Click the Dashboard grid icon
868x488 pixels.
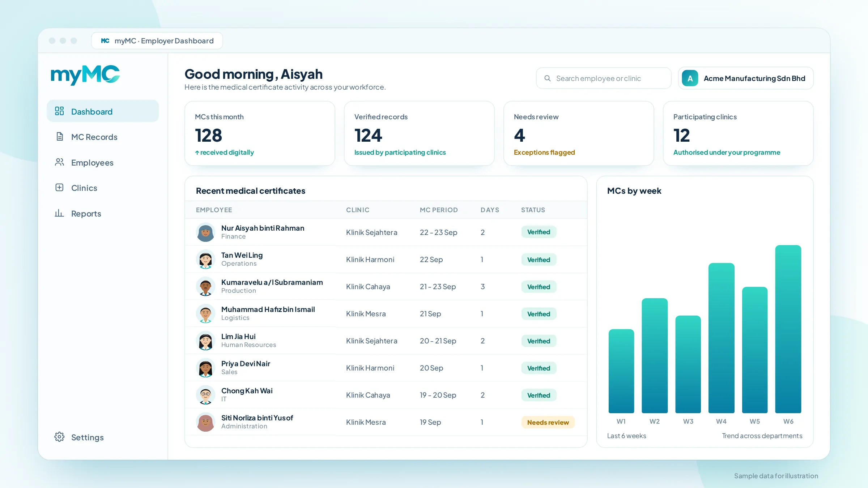point(59,111)
